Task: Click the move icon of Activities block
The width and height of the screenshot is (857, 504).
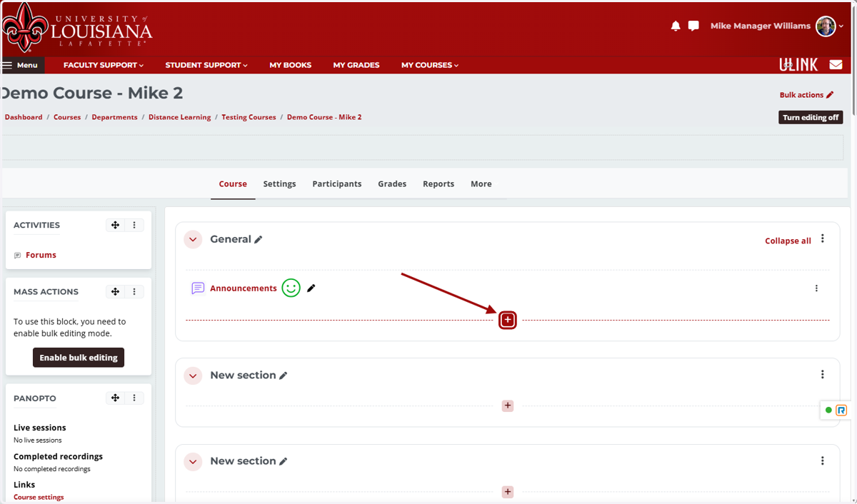Action: point(115,225)
